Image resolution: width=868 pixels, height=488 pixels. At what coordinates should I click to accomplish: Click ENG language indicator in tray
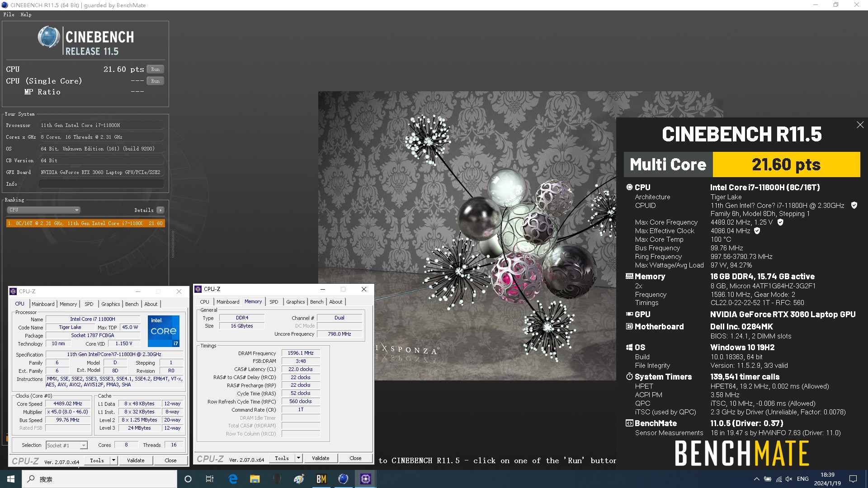[803, 479]
